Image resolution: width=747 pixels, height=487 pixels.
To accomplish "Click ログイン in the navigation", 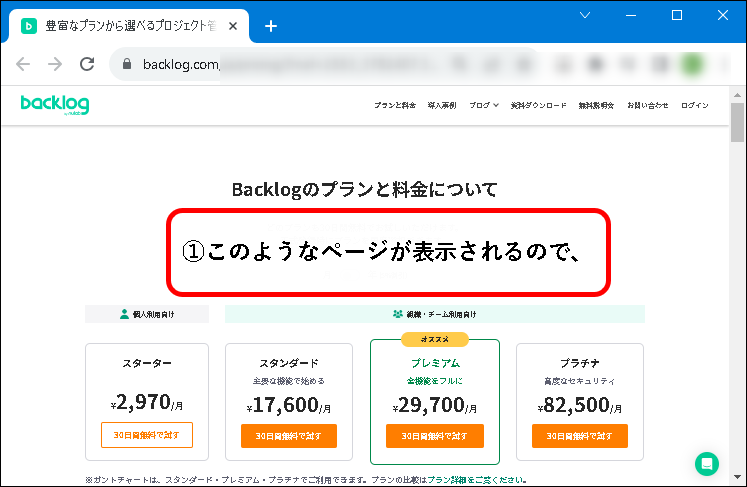I will [x=695, y=105].
